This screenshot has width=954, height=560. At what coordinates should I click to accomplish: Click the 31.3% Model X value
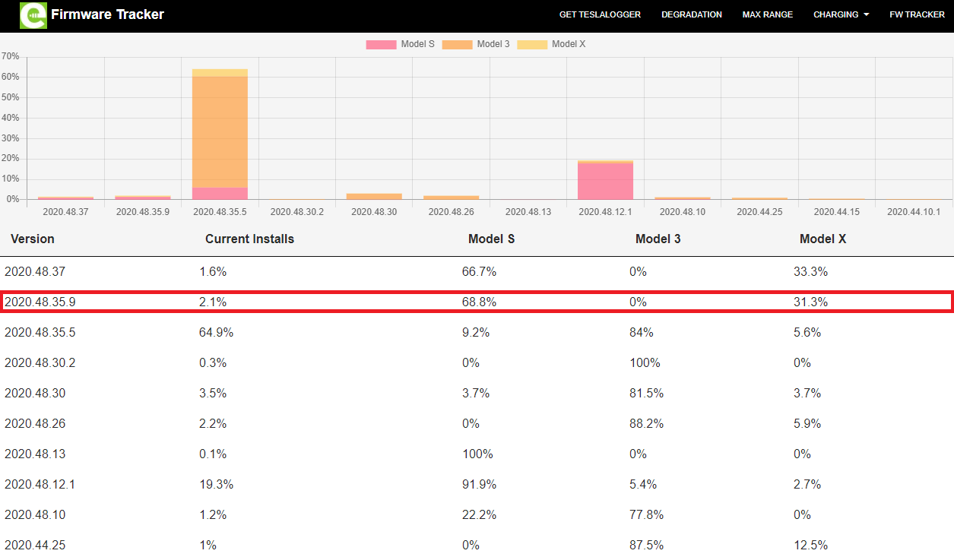click(x=810, y=302)
